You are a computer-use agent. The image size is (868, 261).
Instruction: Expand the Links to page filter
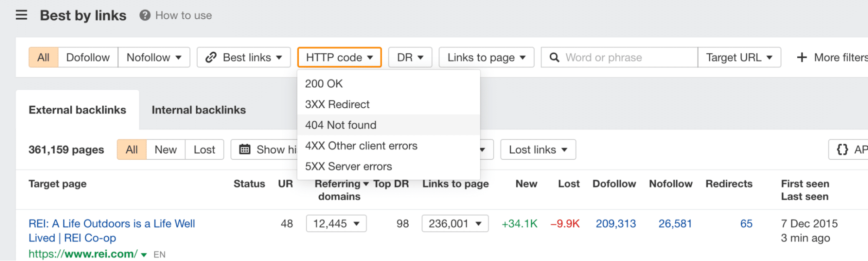[x=486, y=57]
